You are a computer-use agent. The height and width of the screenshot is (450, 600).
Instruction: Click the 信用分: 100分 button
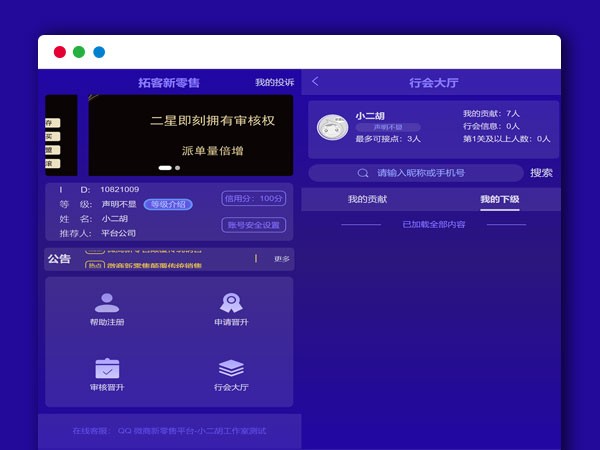coord(254,198)
